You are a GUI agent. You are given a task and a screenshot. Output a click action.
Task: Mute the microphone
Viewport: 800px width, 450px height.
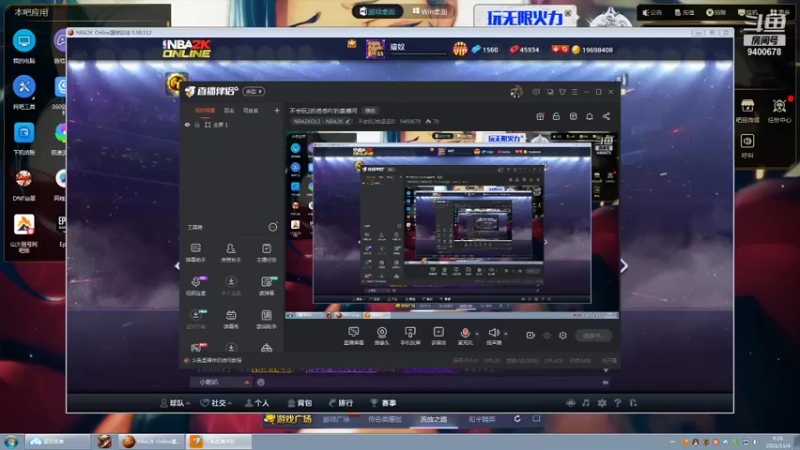[x=465, y=336]
